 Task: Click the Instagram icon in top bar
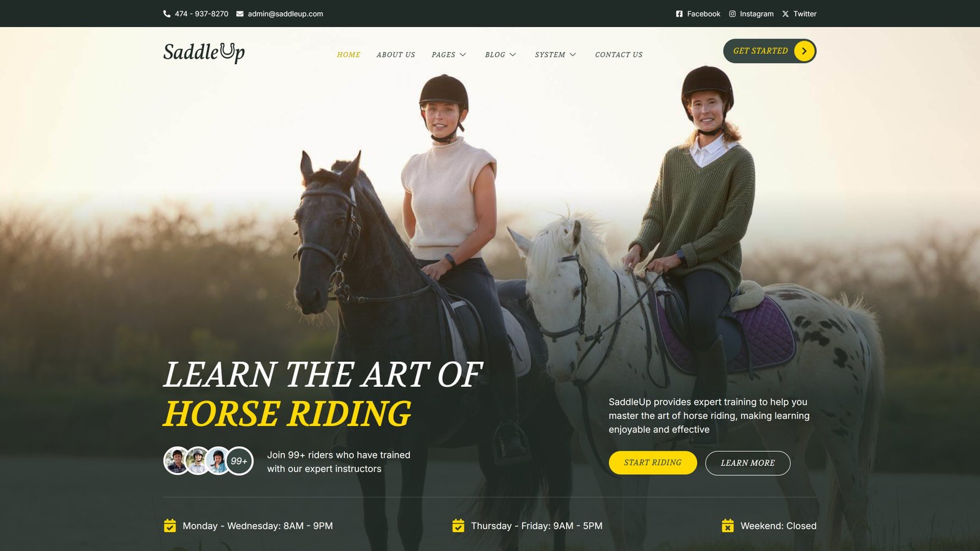[732, 13]
